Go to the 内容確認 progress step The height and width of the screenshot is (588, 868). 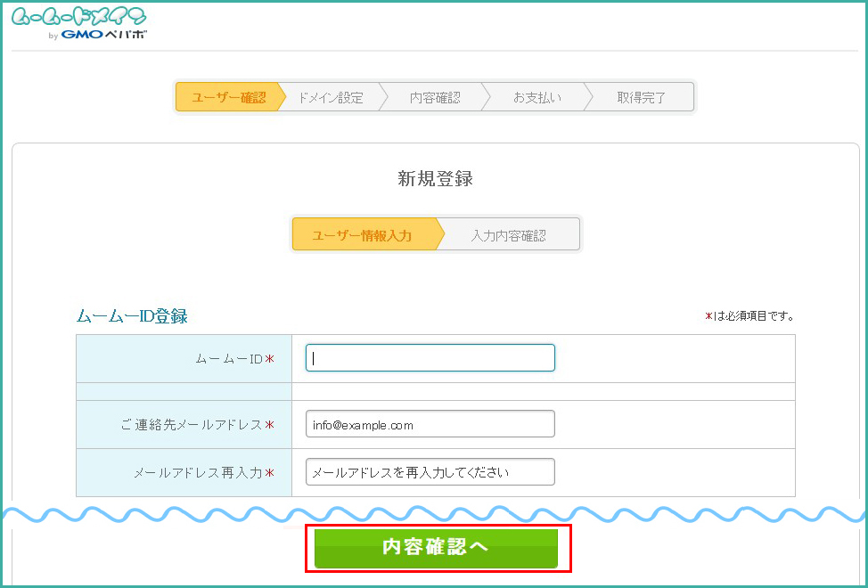[x=435, y=98]
